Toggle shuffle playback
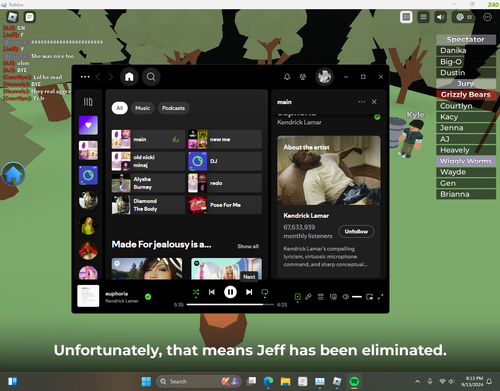Viewport: 500px width, 391px height. pos(196,293)
